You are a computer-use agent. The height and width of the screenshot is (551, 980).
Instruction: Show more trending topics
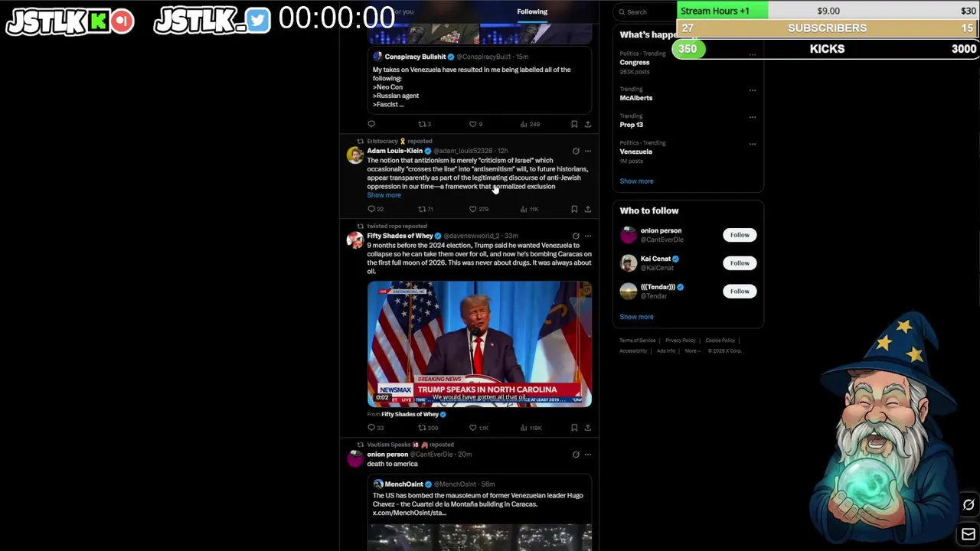(x=636, y=181)
